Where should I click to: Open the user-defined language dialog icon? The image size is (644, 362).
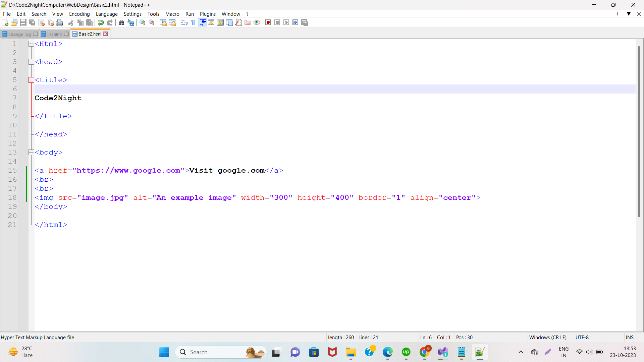click(211, 22)
